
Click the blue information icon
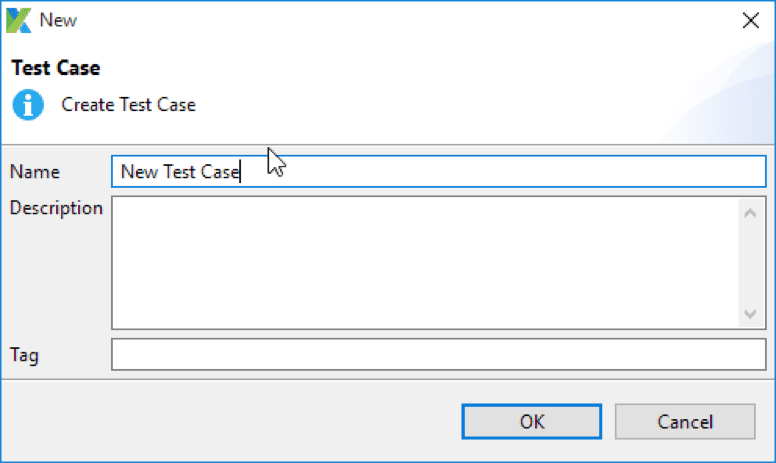(28, 105)
